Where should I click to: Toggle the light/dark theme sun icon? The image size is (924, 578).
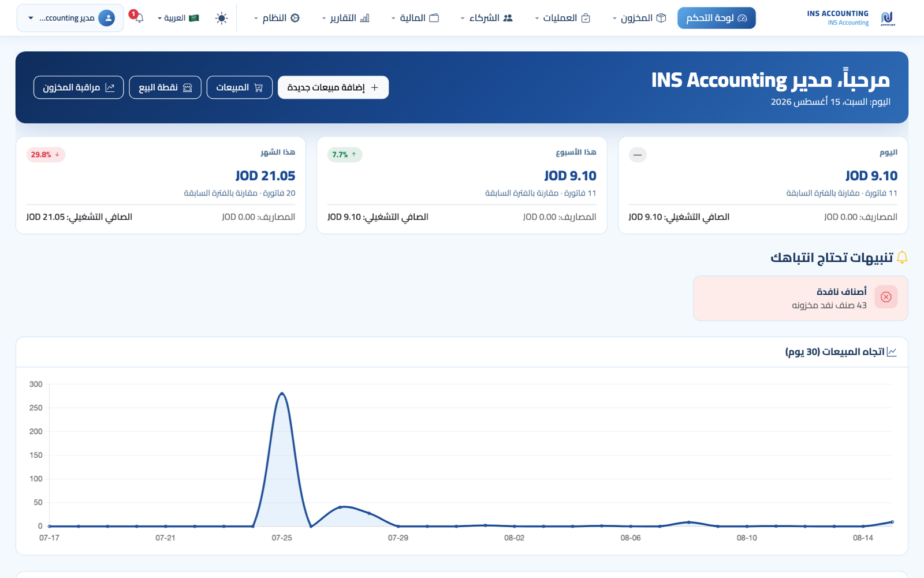pyautogui.click(x=221, y=18)
